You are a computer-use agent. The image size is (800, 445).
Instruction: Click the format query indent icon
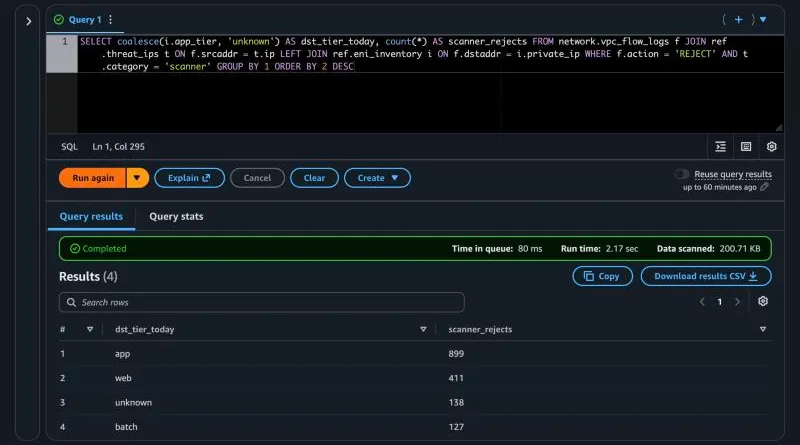point(720,146)
